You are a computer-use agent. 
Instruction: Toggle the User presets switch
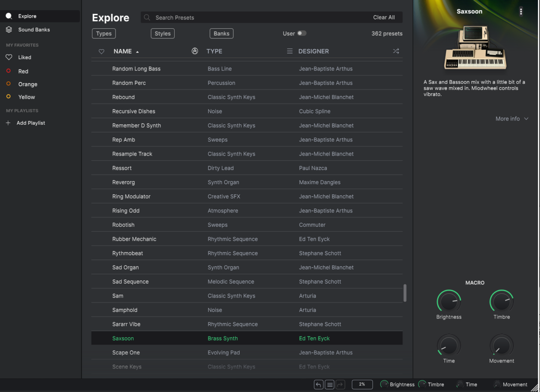[302, 33]
